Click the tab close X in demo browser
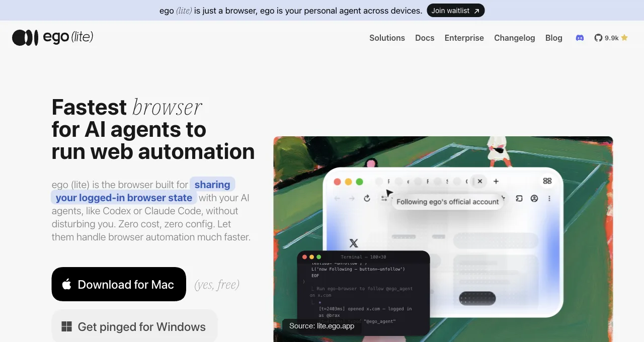Screen dimensions: 644x342 479,181
